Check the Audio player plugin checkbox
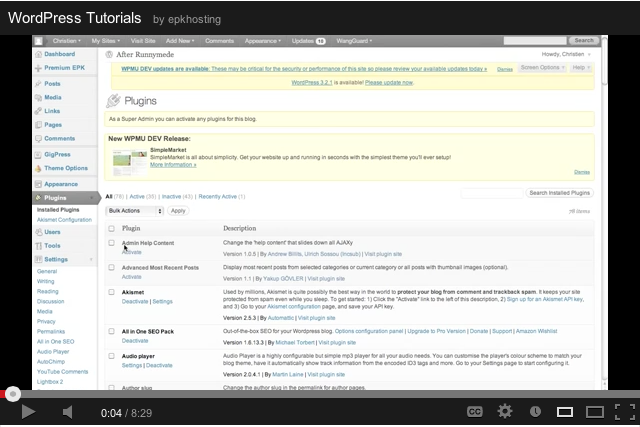Image resolution: width=640 pixels, height=427 pixels. point(111,356)
